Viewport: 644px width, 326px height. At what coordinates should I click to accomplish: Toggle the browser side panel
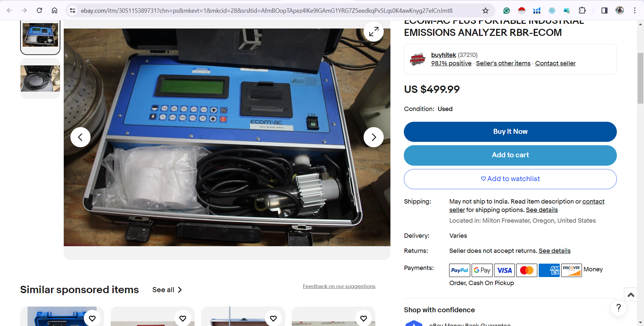coord(604,10)
